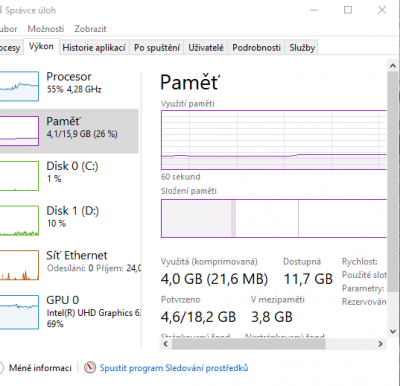Click the scroll down arrow of vertical scrollbar
Viewport: 400px width, 386px height.
coord(393,331)
